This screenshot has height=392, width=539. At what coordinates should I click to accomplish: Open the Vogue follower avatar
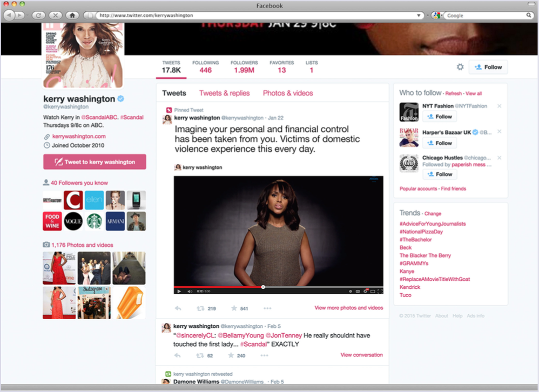tap(73, 221)
